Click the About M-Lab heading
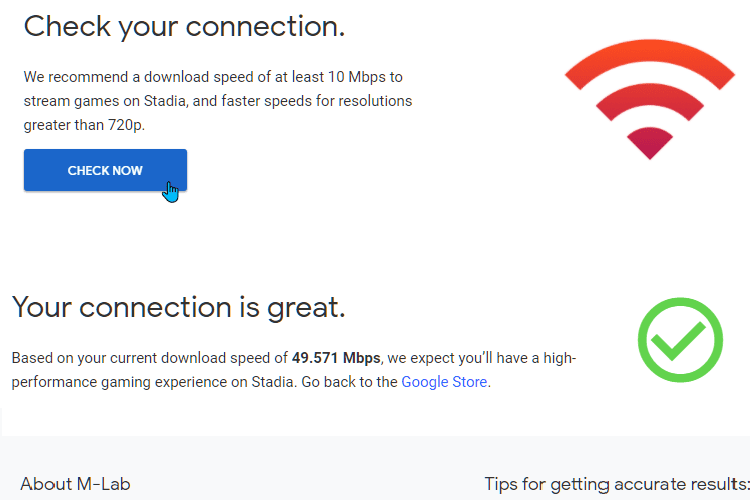The width and height of the screenshot is (750, 500). point(75,484)
